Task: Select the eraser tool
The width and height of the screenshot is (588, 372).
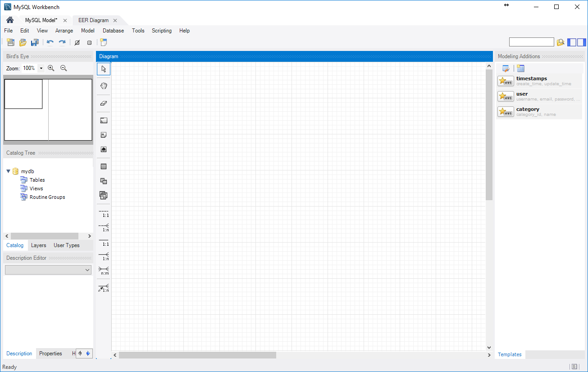Action: [x=104, y=103]
